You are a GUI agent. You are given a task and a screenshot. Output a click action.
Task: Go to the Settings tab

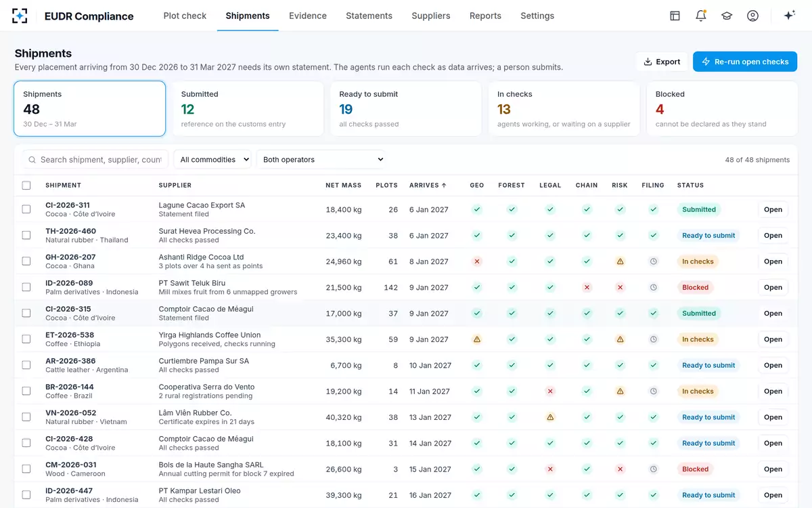point(537,16)
